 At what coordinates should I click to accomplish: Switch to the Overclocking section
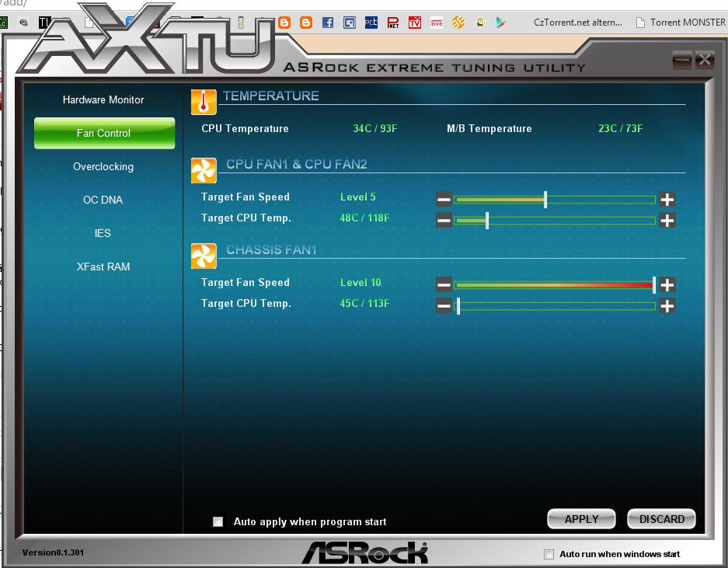103,167
